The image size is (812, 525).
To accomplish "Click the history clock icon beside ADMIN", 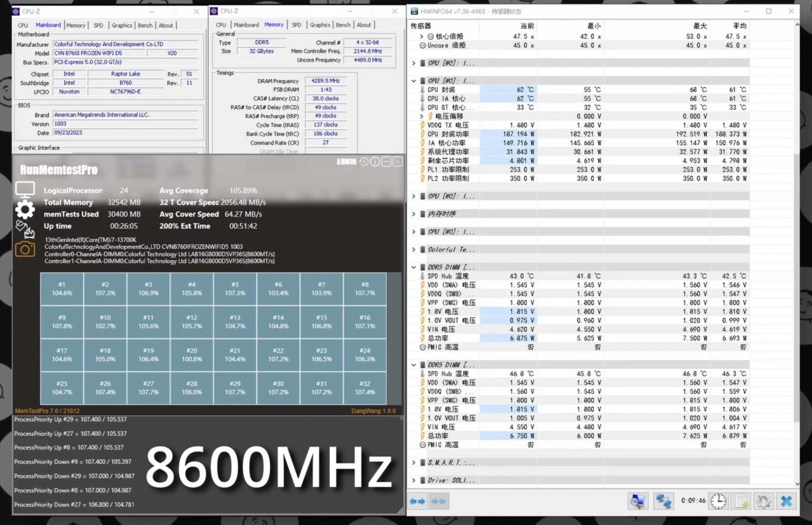I will coord(364,161).
